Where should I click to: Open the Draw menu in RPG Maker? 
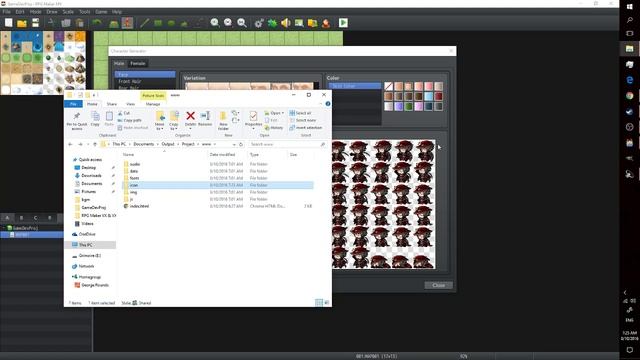(52, 12)
